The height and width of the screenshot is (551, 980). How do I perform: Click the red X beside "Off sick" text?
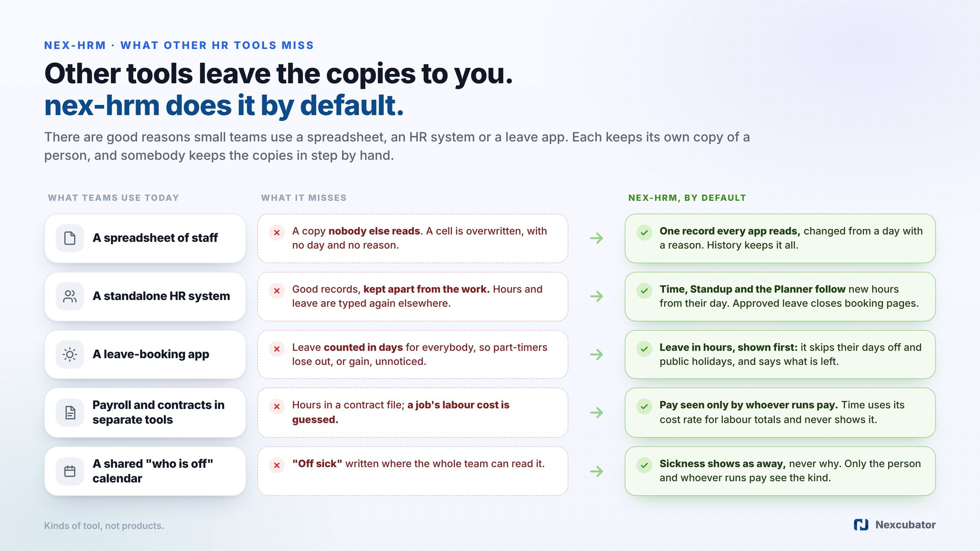coord(277,465)
